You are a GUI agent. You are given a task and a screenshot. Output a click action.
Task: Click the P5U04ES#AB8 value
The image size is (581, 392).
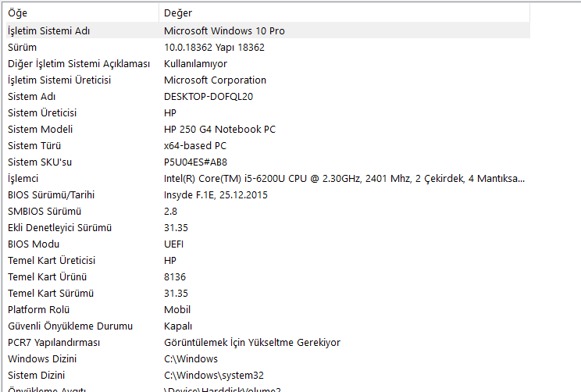[x=195, y=162]
